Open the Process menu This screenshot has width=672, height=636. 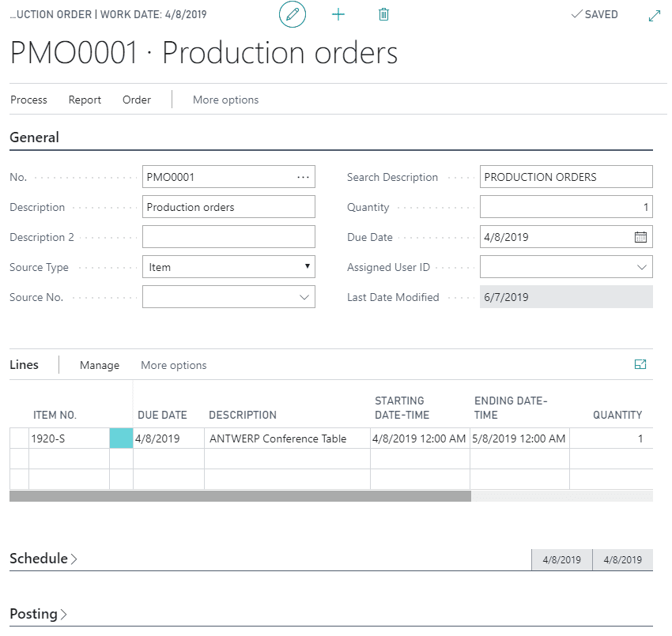point(28,100)
